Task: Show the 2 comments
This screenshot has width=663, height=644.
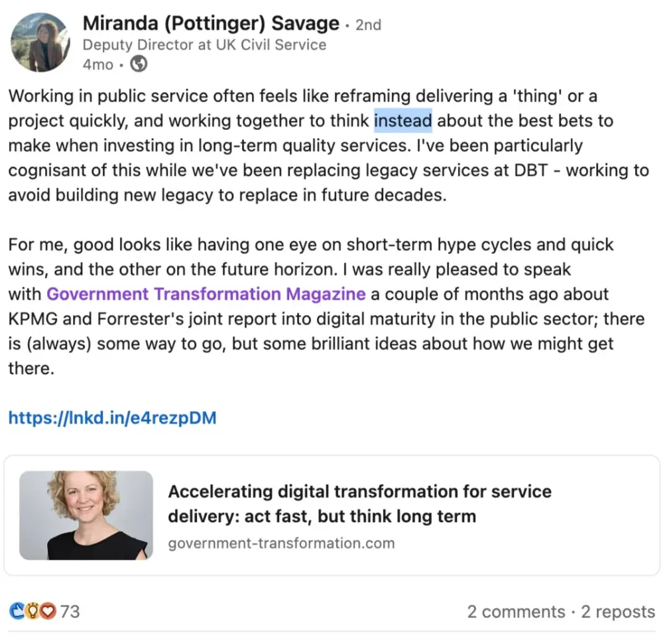Action: point(516,612)
